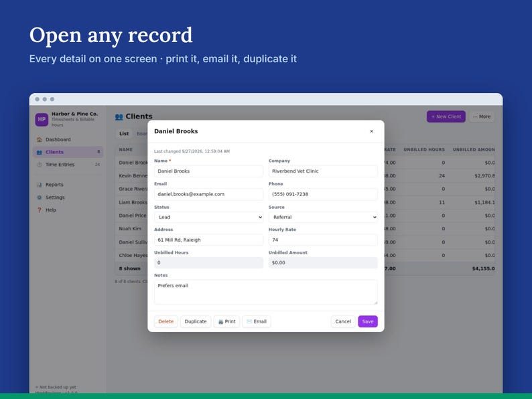Click the HP logo badge in sidebar
The height and width of the screenshot is (399, 532).
[x=42, y=119]
